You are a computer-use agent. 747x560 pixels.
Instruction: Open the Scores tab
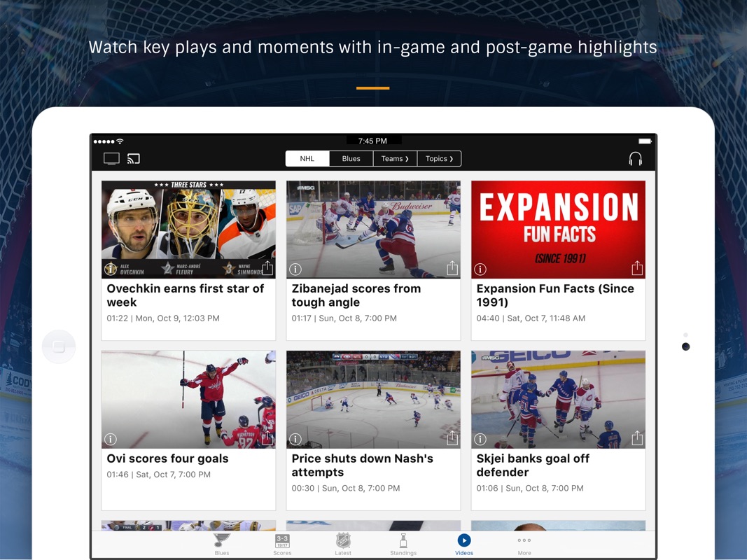pyautogui.click(x=282, y=545)
